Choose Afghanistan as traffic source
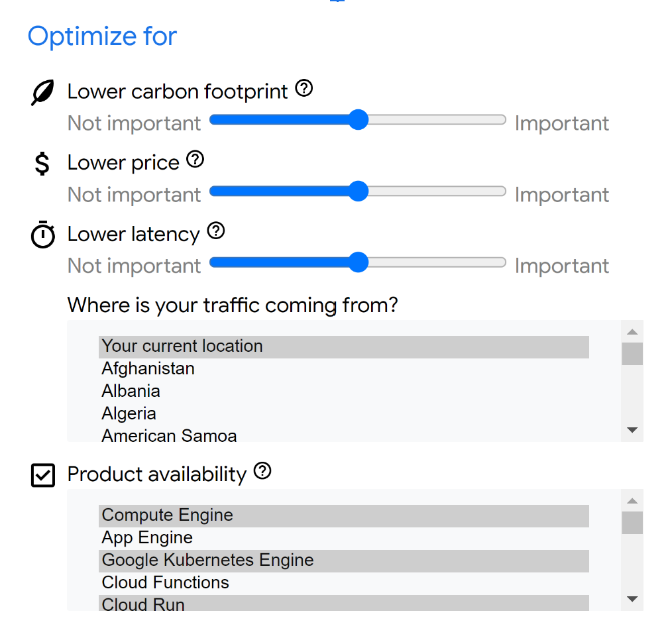 344,369
